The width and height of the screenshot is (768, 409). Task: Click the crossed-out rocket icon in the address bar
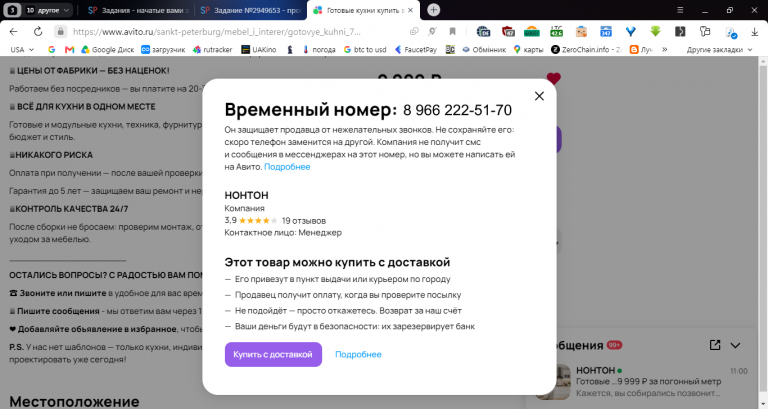coord(432,32)
